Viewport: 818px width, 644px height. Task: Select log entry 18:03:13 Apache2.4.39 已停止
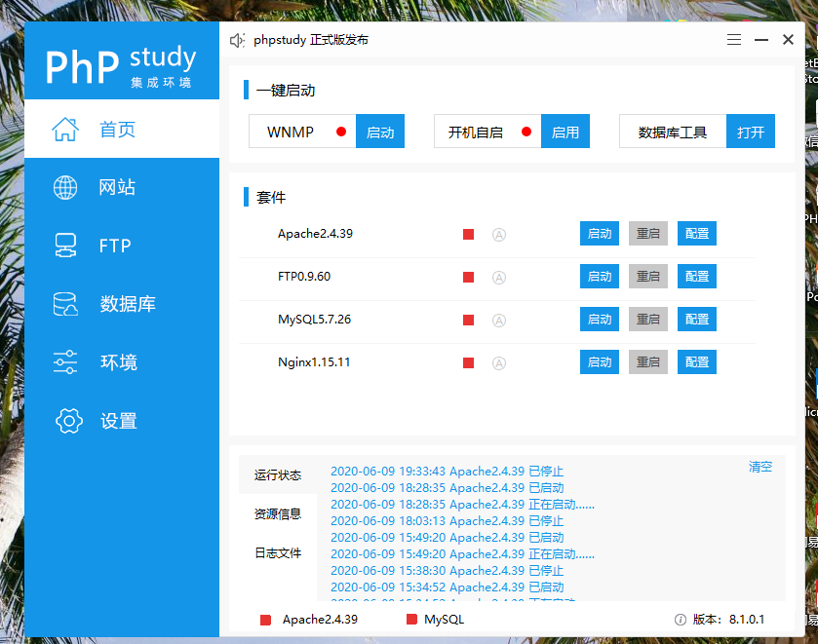[x=448, y=521]
